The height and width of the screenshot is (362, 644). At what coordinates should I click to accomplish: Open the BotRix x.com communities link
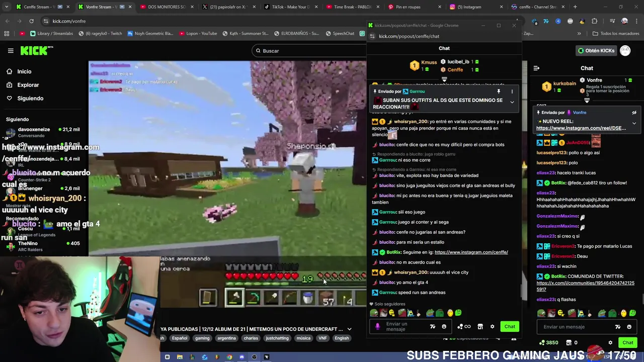[x=585, y=286]
